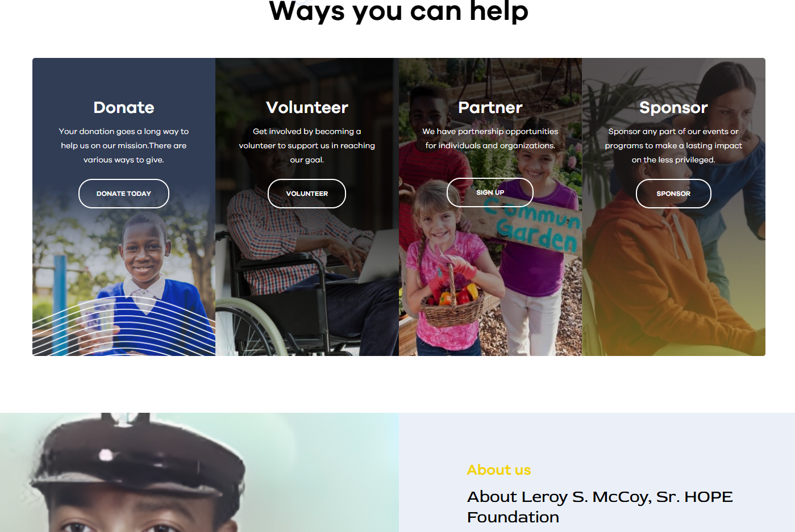Click the VOLUNTEER button
Screen dimensions: 795x532
307,194
